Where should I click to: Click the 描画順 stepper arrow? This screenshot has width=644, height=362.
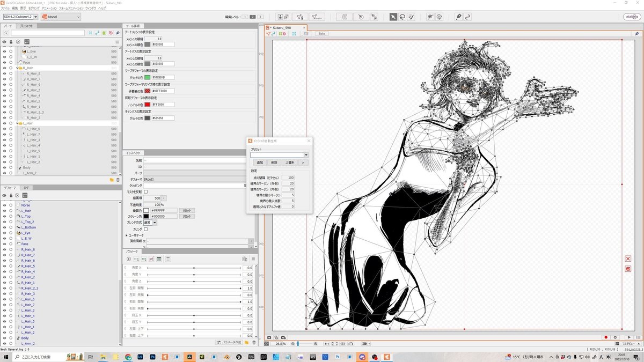164,198
